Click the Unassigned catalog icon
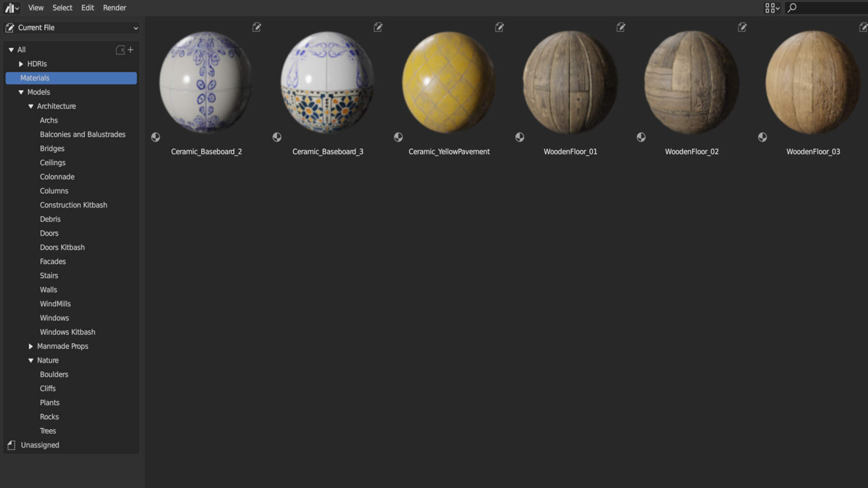 point(10,445)
